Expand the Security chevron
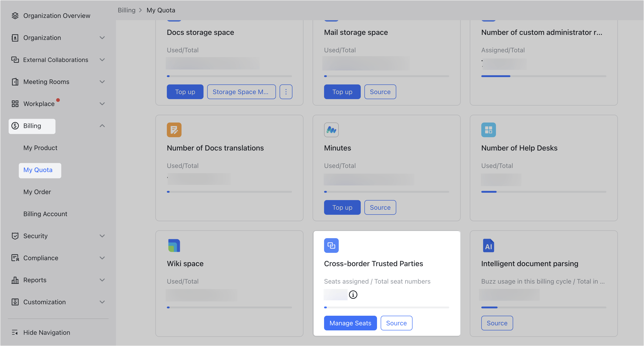The height and width of the screenshot is (346, 644). click(x=102, y=236)
